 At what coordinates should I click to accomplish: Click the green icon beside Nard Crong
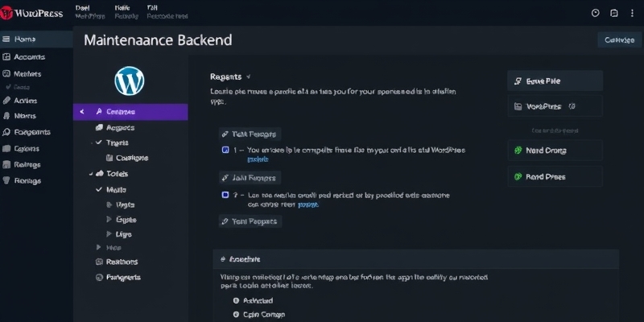coord(518,151)
